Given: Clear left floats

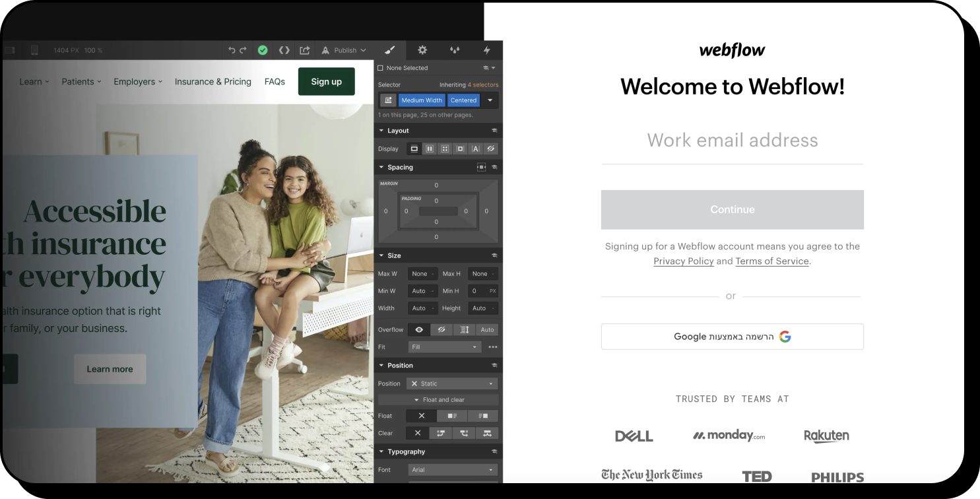Looking at the screenshot, I should click(440, 434).
